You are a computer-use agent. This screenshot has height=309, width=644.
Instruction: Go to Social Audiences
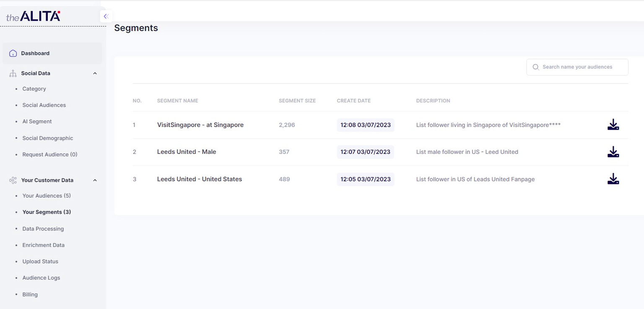point(44,105)
